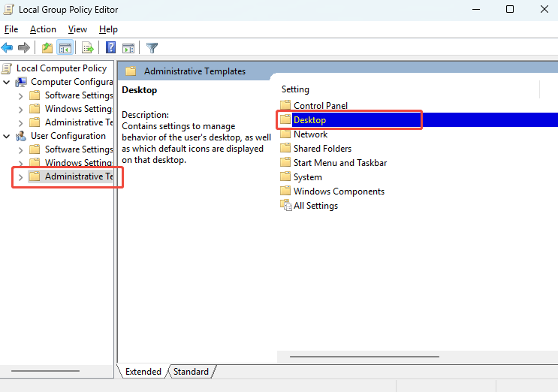Image resolution: width=558 pixels, height=392 pixels.
Task: Open the View menu
Action: pos(77,29)
